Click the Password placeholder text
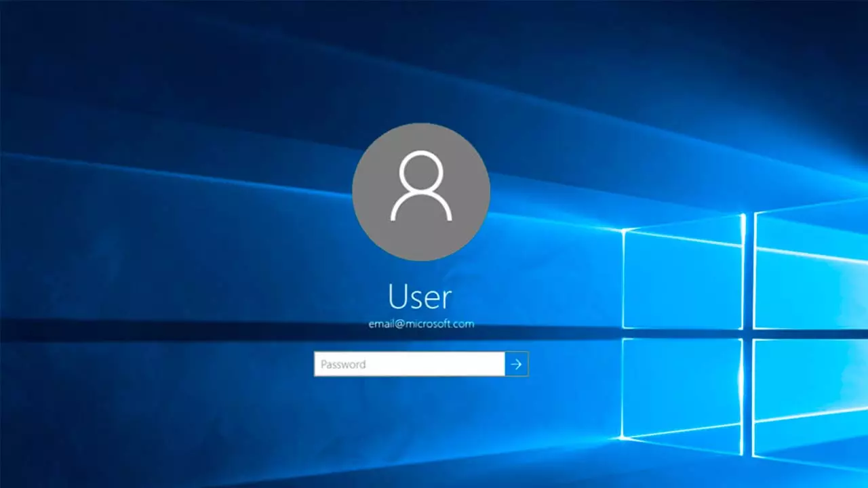 [342, 364]
